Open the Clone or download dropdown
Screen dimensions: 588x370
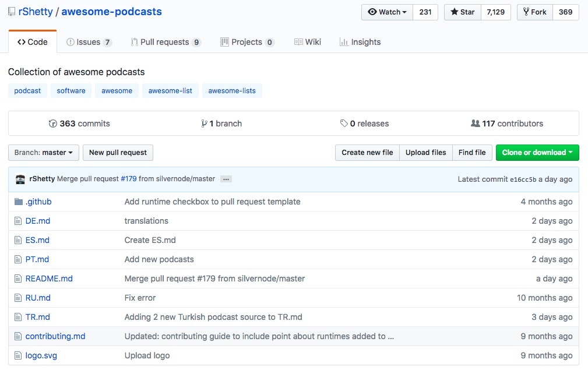(537, 152)
